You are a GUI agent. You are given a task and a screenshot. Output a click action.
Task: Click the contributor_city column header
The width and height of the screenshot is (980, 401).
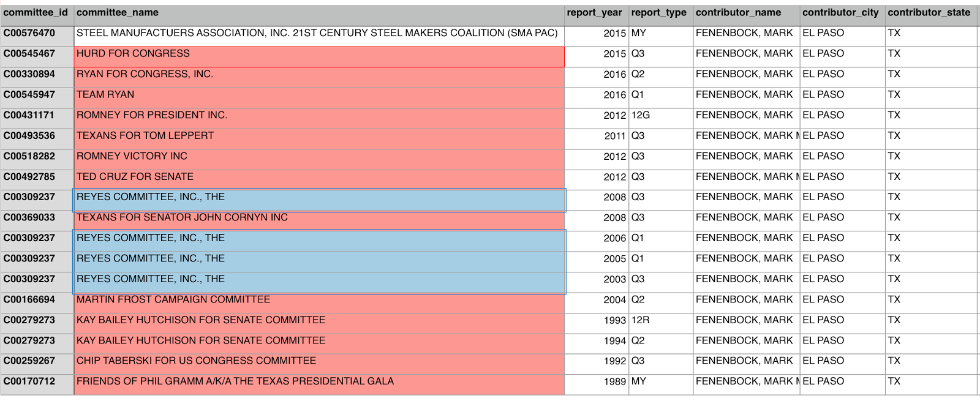pyautogui.click(x=840, y=13)
